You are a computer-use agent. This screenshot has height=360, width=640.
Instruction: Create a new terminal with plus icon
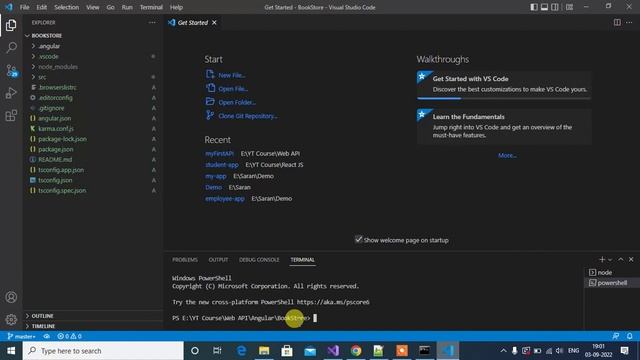click(602, 259)
